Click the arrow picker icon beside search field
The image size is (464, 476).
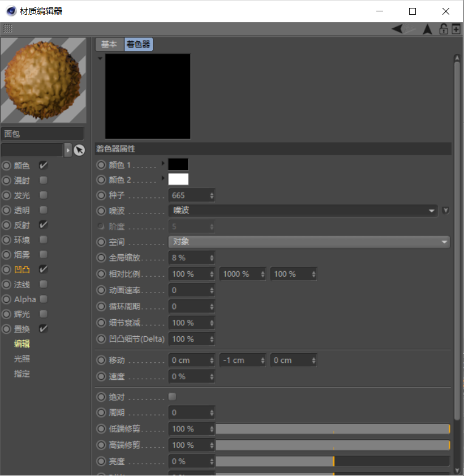click(79, 150)
